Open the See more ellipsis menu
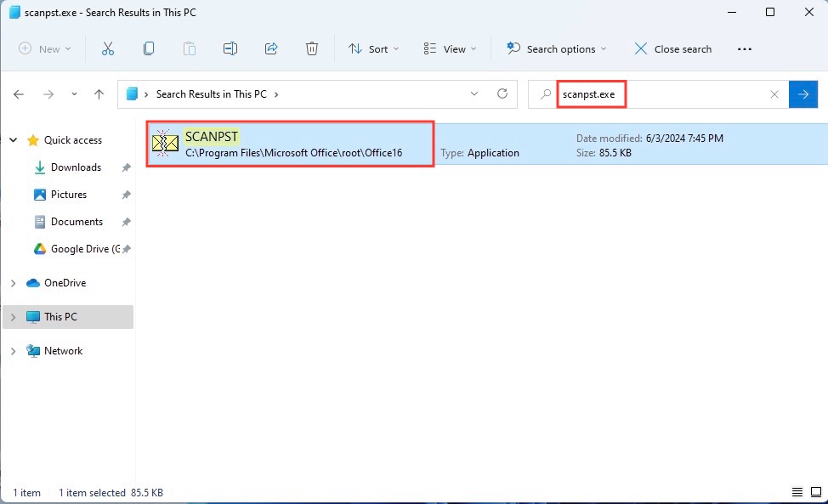The width and height of the screenshot is (828, 504). pos(745,49)
